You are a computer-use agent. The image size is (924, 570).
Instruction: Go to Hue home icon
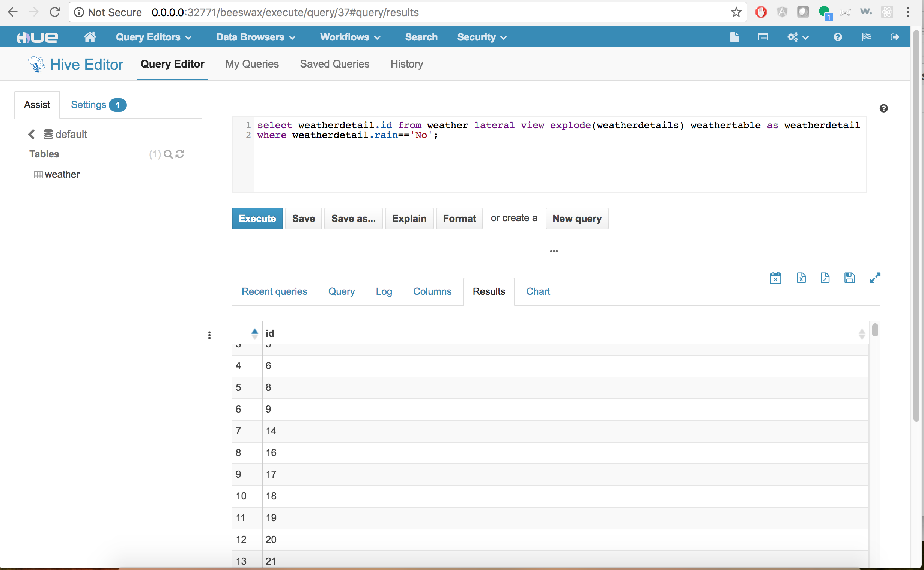(x=90, y=37)
